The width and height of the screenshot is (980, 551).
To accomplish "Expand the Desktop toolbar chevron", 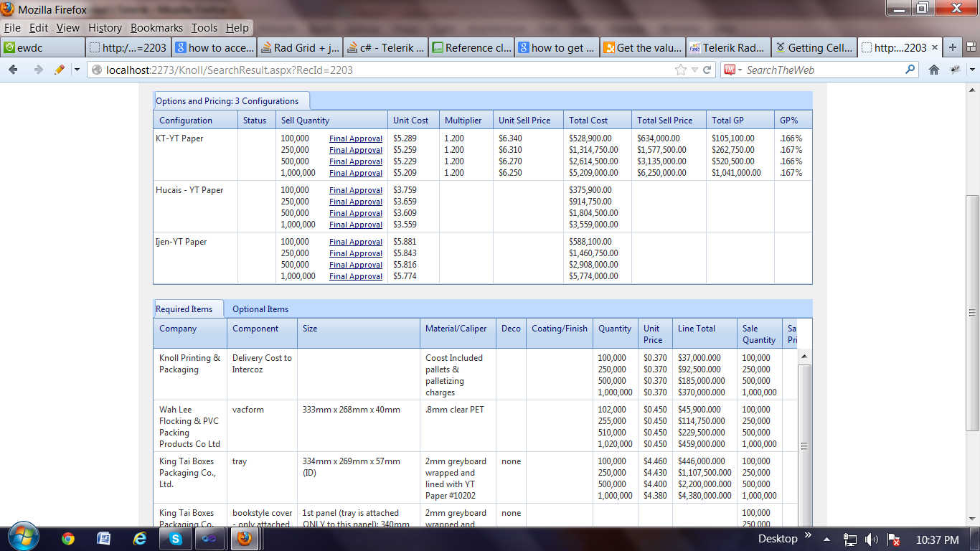I will (809, 536).
